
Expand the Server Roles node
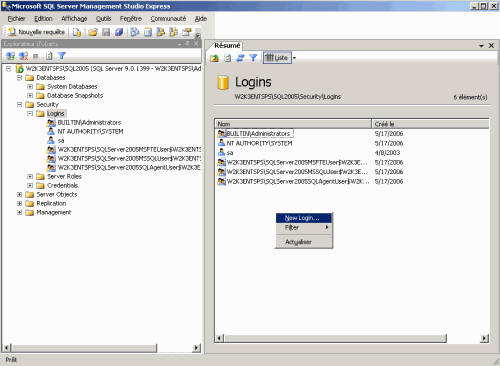(30, 176)
